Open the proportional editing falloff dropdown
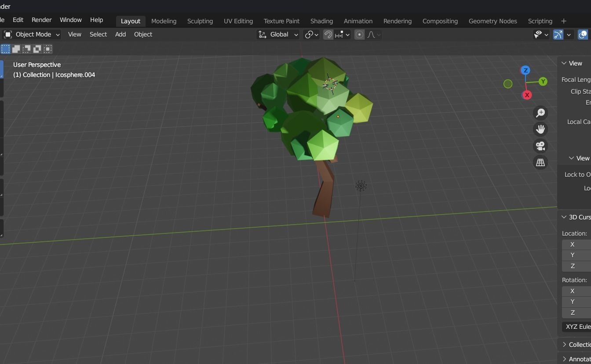Viewport: 591px width, 364px height. pos(373,34)
